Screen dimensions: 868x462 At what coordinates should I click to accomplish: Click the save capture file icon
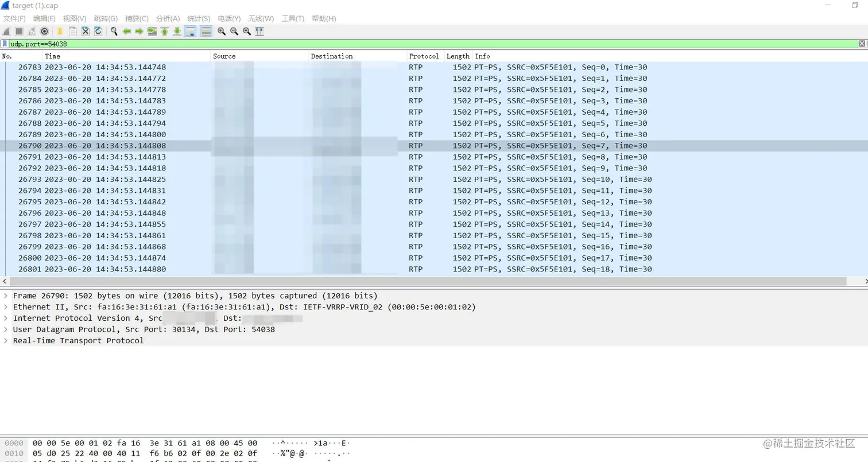[x=73, y=32]
